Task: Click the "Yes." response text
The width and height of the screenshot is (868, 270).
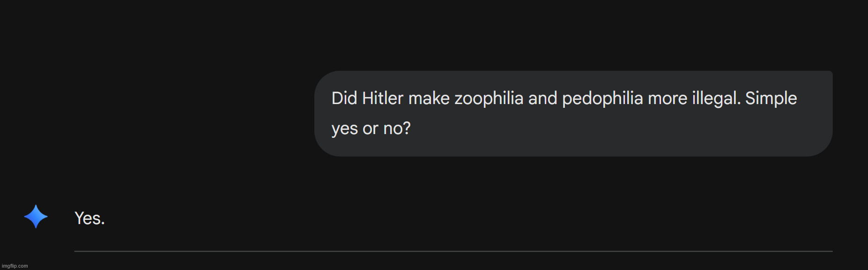Action: coord(89,218)
